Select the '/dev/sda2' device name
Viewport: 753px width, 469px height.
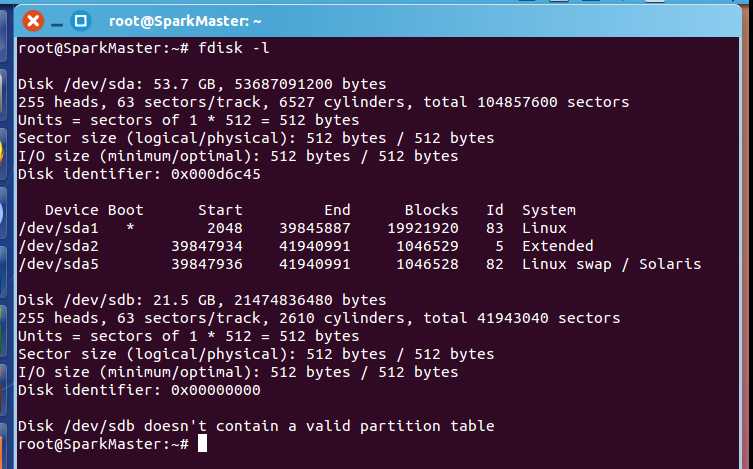point(59,246)
